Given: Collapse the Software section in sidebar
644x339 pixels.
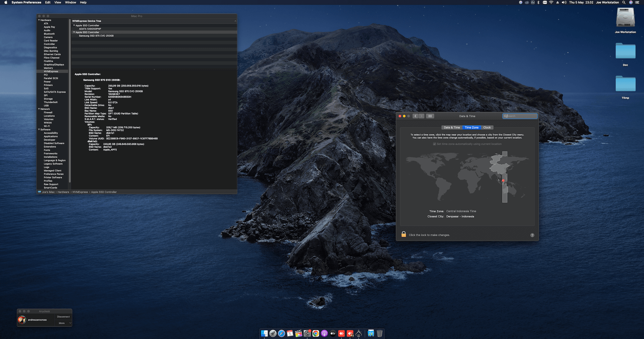Looking at the screenshot, I should point(39,129).
